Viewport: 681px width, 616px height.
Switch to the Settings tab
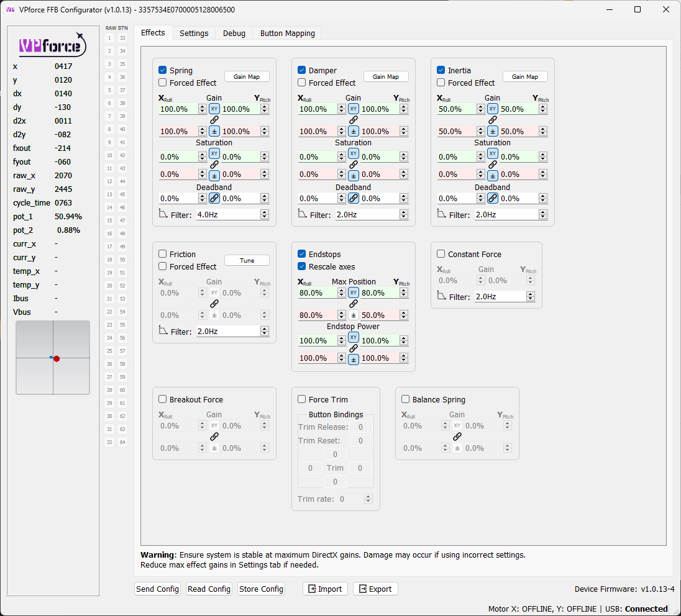pyautogui.click(x=194, y=34)
